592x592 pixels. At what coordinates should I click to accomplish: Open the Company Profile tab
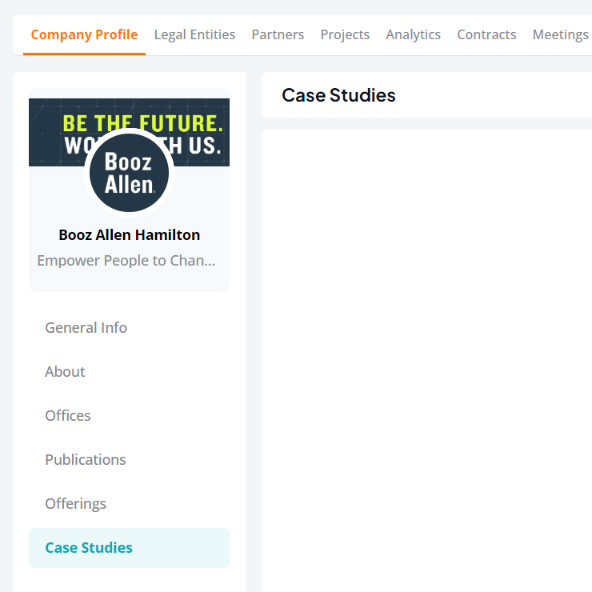[84, 35]
